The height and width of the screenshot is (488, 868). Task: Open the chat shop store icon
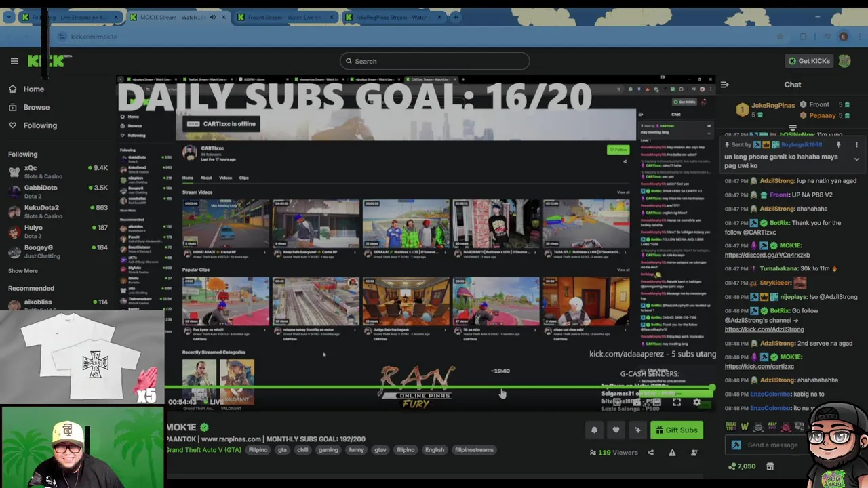(770, 466)
